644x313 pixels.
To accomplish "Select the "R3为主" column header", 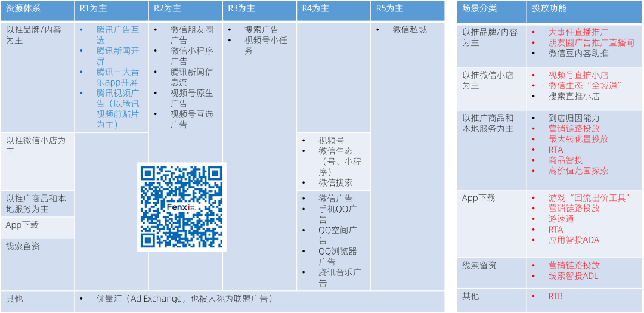I will click(241, 8).
